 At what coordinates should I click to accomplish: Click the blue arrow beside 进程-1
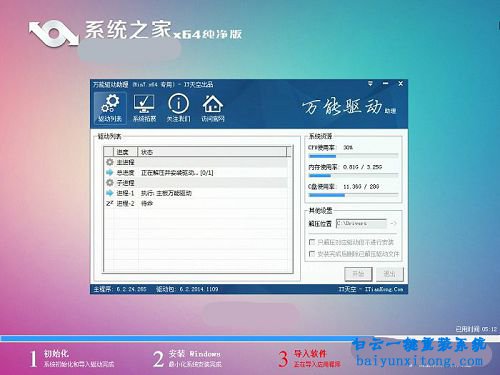(x=110, y=193)
